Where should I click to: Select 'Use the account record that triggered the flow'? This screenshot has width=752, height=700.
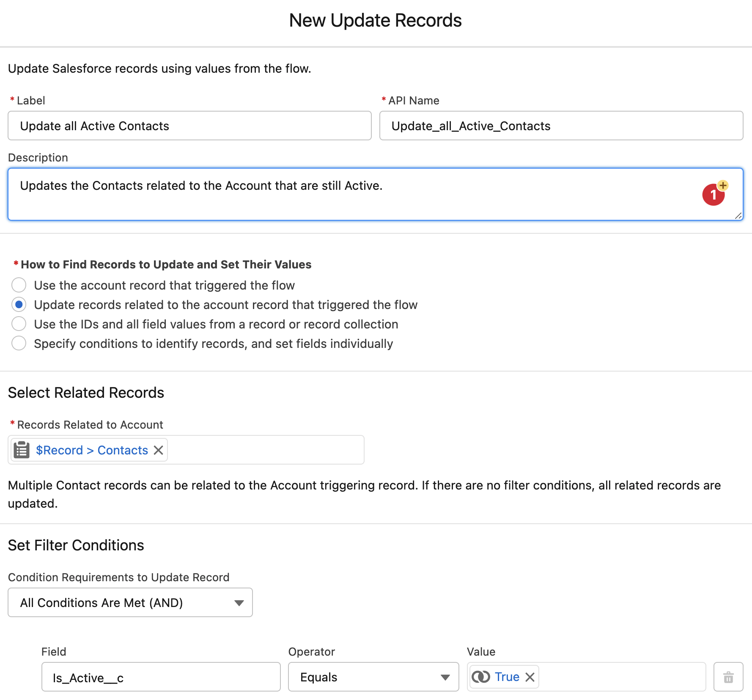(19, 285)
